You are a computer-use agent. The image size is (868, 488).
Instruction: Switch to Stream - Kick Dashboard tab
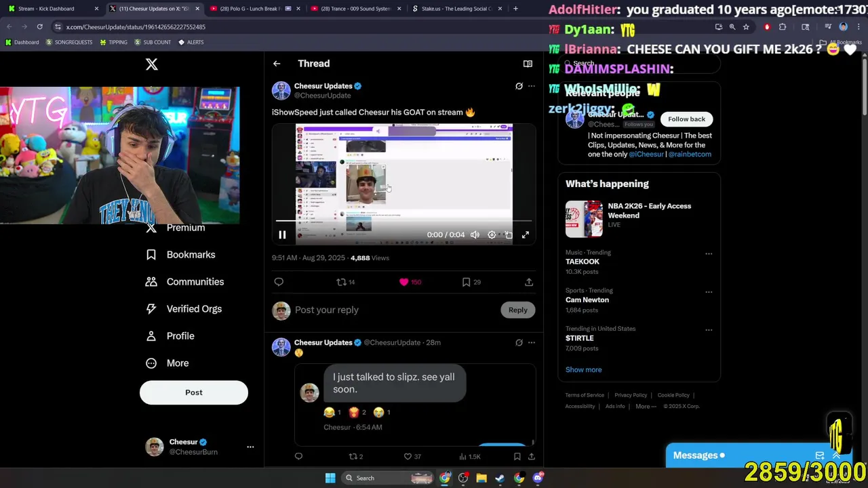tap(53, 9)
